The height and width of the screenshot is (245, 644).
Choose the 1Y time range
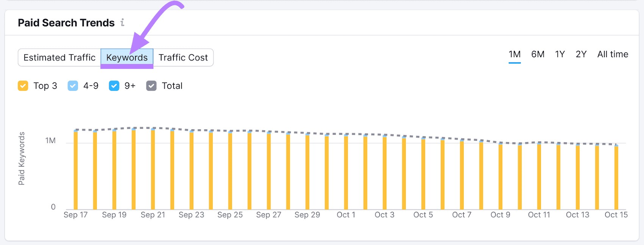click(560, 54)
